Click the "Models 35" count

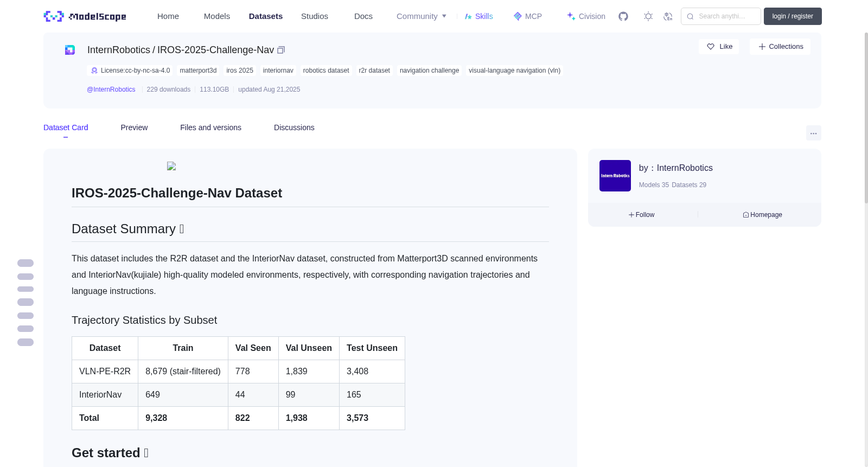pyautogui.click(x=654, y=185)
